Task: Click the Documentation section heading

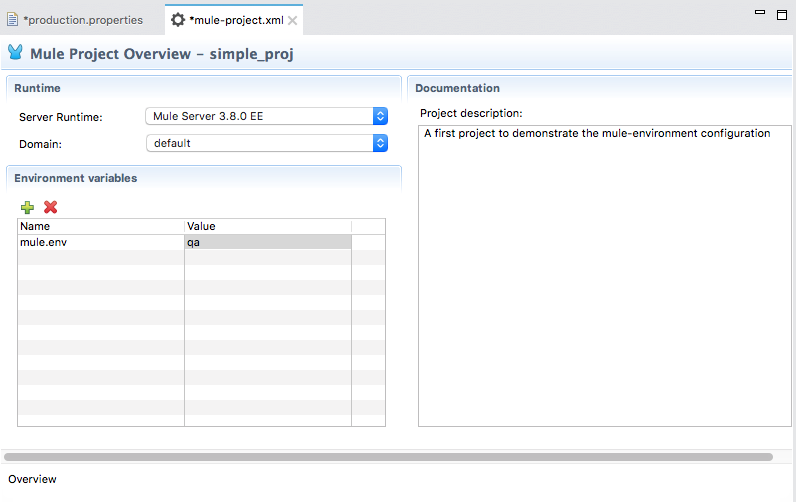Action: pyautogui.click(x=457, y=88)
